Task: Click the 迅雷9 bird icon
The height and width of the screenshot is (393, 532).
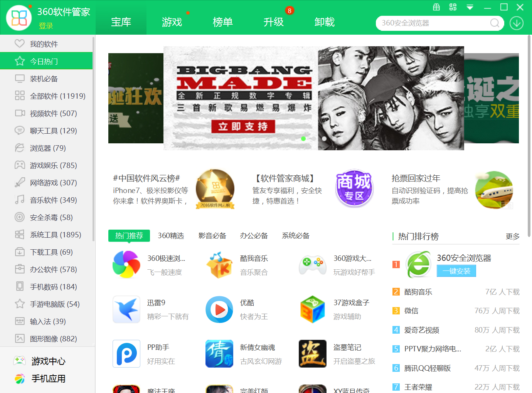Action: 126,309
